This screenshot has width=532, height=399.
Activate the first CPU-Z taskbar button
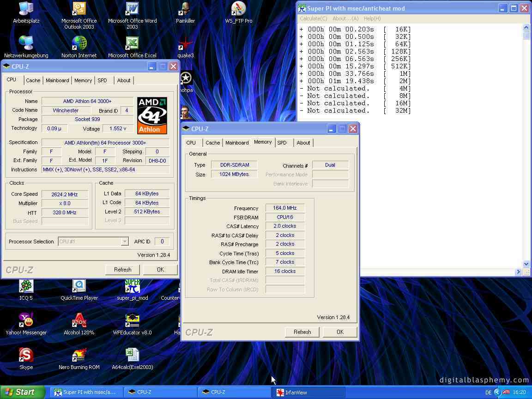[x=160, y=392]
